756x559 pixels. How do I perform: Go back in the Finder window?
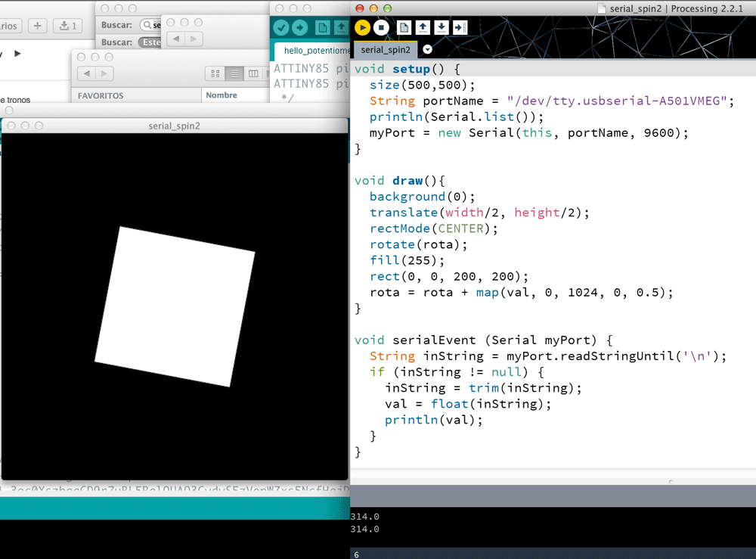(87, 73)
